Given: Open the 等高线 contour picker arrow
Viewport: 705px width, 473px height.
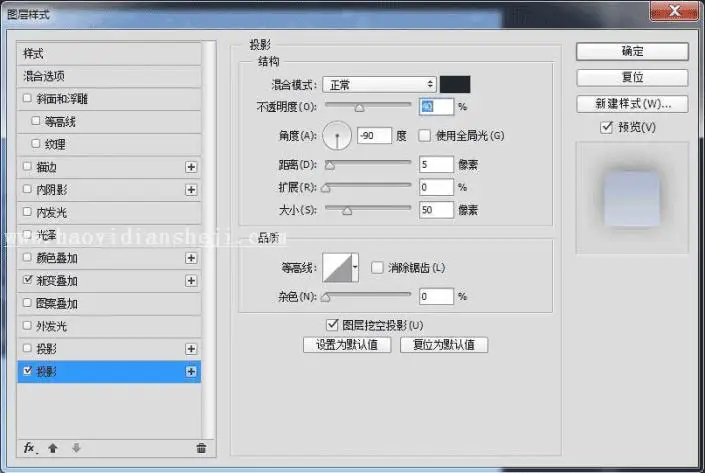Looking at the screenshot, I should pos(355,268).
